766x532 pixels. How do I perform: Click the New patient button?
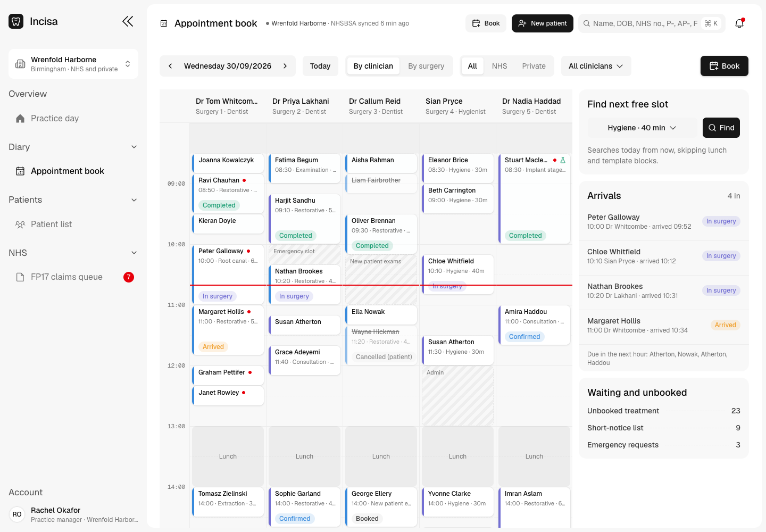coord(543,23)
